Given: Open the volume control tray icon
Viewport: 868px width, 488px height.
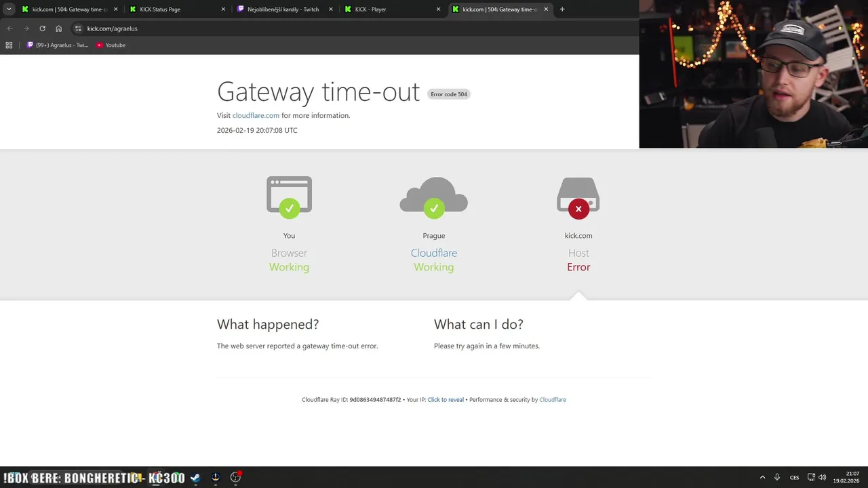Looking at the screenshot, I should pyautogui.click(x=822, y=477).
